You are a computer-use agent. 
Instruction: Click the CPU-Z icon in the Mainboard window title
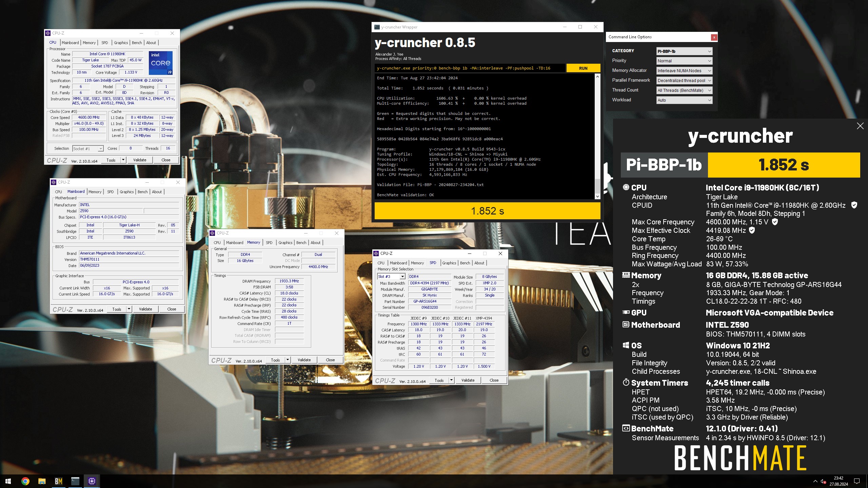click(x=54, y=182)
